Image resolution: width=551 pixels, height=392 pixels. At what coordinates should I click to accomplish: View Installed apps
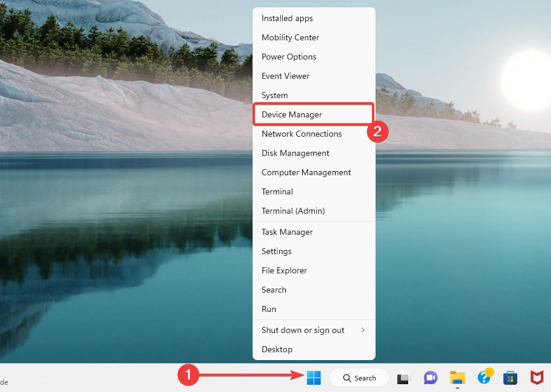pyautogui.click(x=287, y=18)
